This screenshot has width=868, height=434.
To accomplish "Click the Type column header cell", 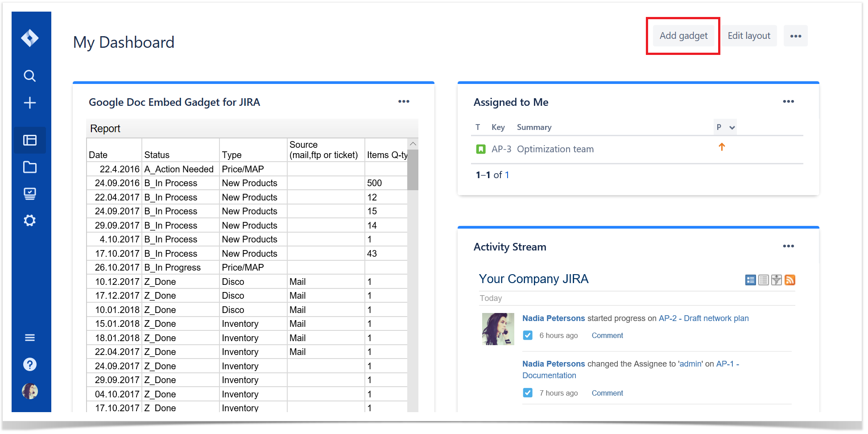I will pos(253,150).
